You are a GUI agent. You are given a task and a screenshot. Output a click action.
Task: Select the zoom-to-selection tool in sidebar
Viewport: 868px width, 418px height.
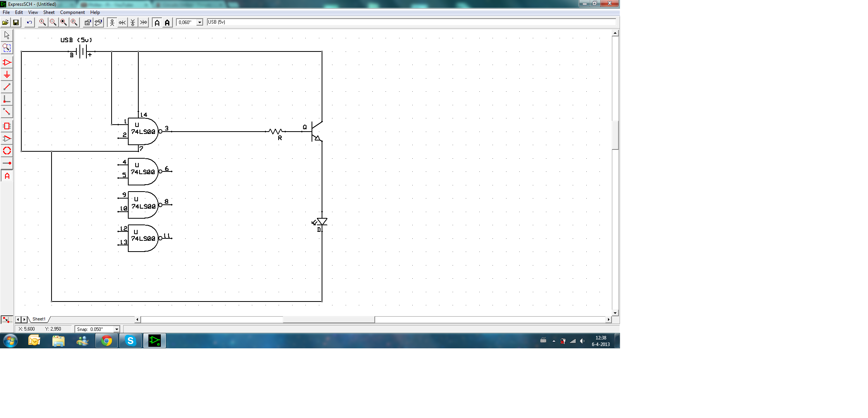pyautogui.click(x=7, y=48)
